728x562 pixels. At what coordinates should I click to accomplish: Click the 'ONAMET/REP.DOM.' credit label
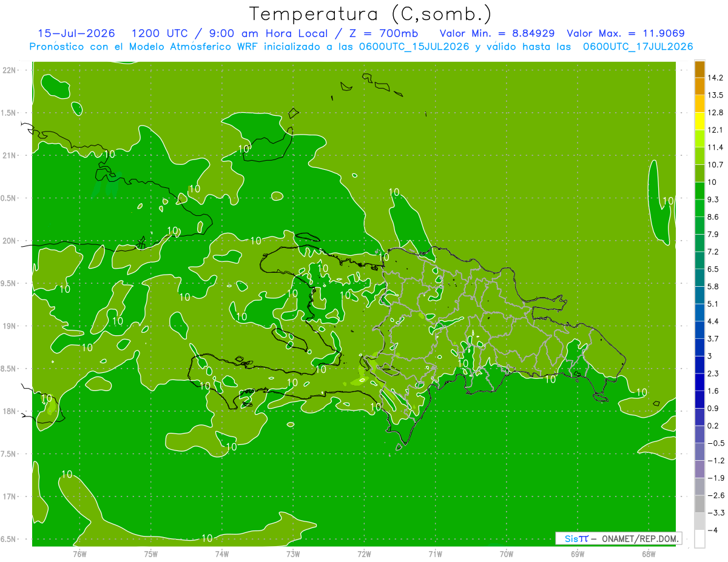click(641, 538)
